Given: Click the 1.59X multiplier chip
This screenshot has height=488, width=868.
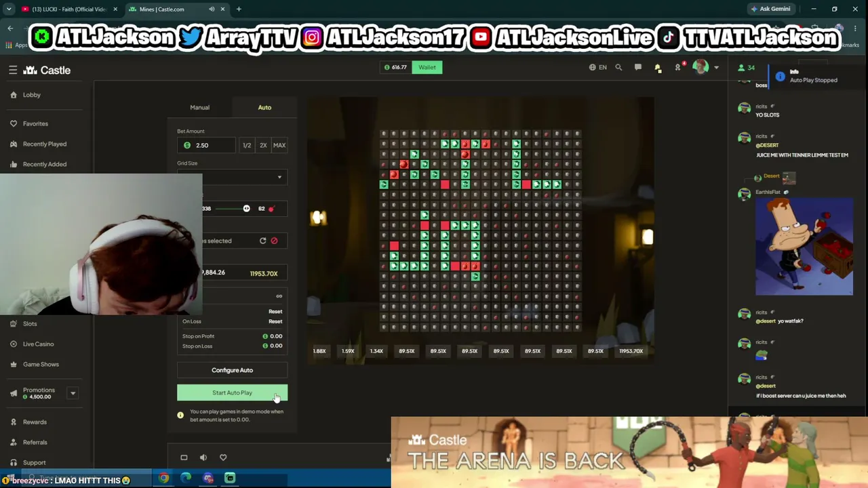Looking at the screenshot, I should click(x=348, y=351).
